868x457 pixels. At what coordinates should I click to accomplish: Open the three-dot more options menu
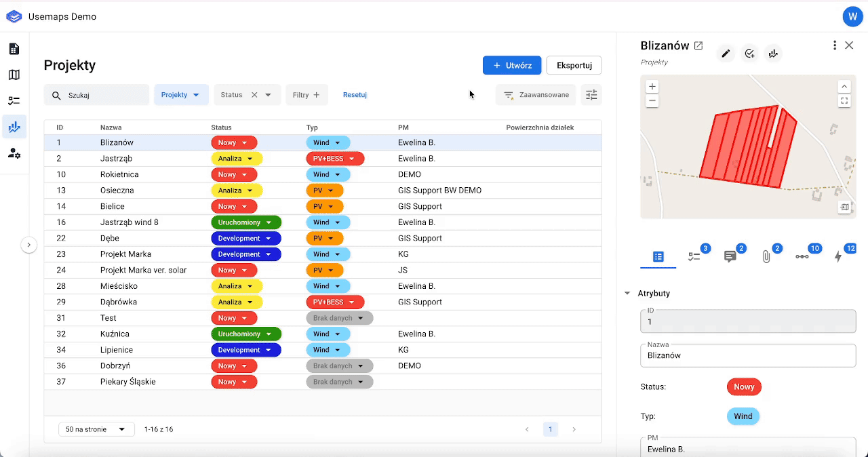pos(834,45)
